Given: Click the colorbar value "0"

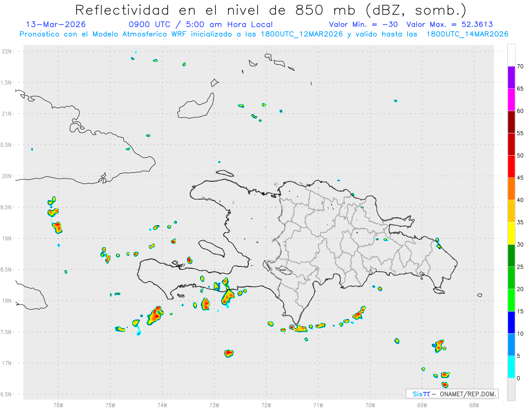Looking at the screenshot, I should point(519,378).
